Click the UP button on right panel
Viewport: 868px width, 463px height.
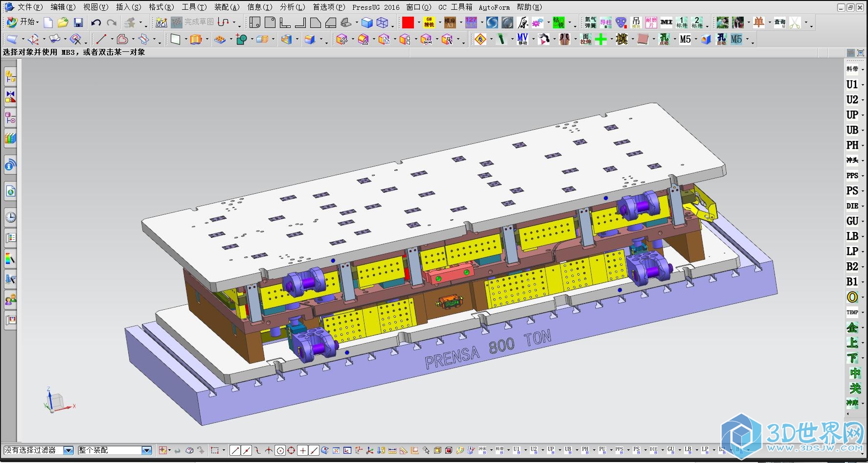(x=852, y=115)
